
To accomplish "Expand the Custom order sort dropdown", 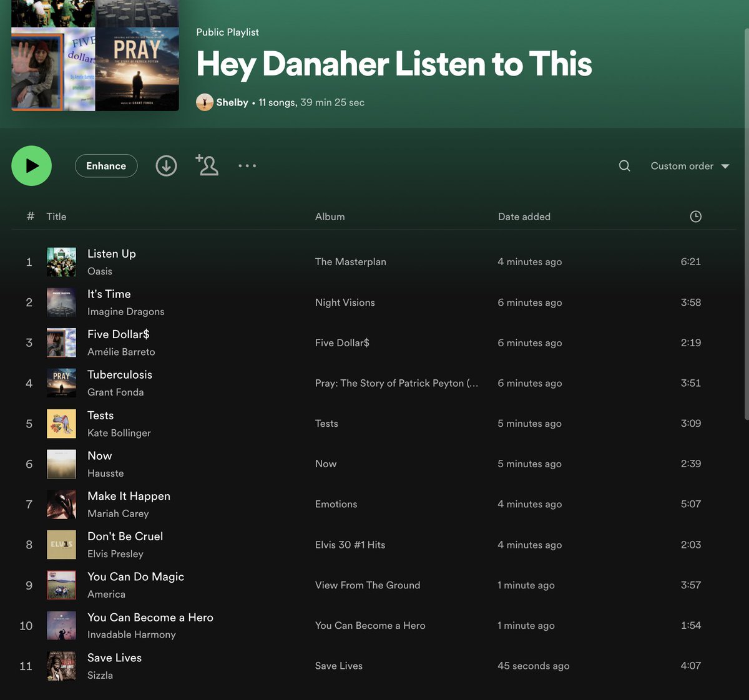I will [x=690, y=166].
